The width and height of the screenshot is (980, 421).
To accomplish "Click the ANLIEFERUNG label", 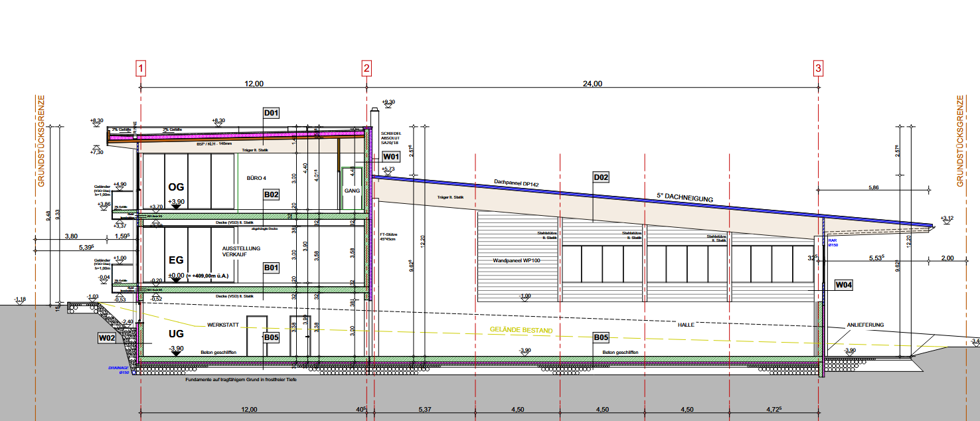I will [x=865, y=325].
